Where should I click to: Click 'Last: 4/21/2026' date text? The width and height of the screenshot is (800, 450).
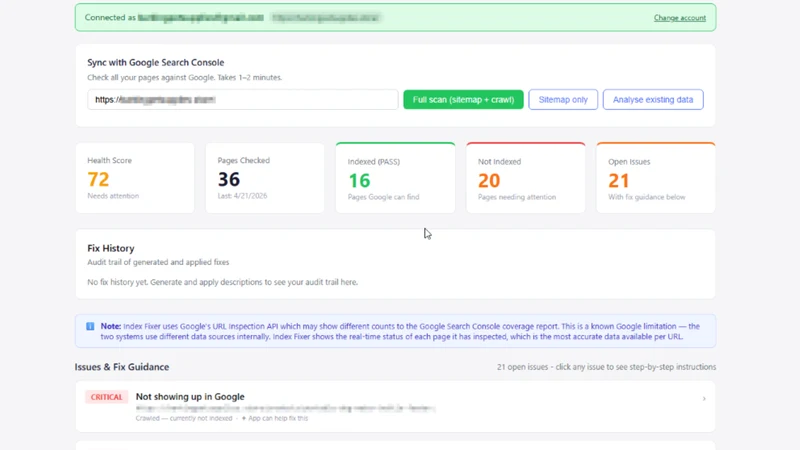pos(242,196)
